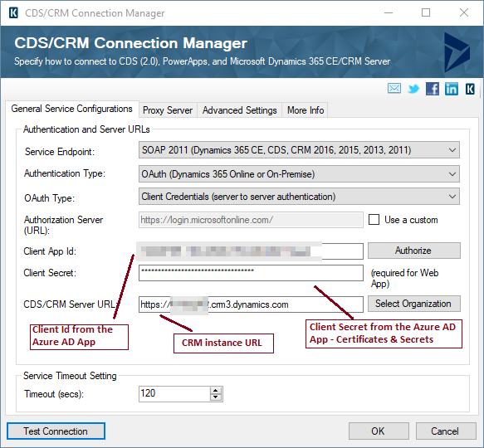Click the CDS/CRM Server URL field
This screenshot has width=484, height=448.
[x=251, y=304]
